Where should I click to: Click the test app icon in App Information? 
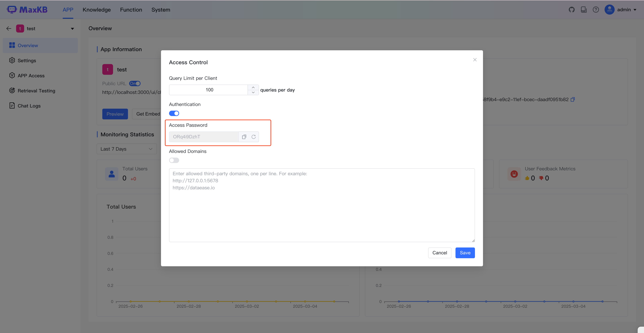(x=108, y=69)
